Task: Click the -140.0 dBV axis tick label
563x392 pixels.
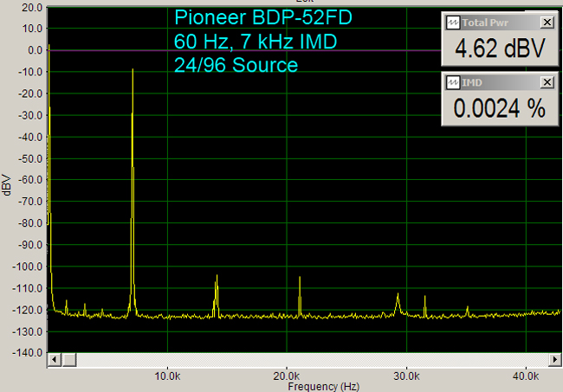Action: 28,353
